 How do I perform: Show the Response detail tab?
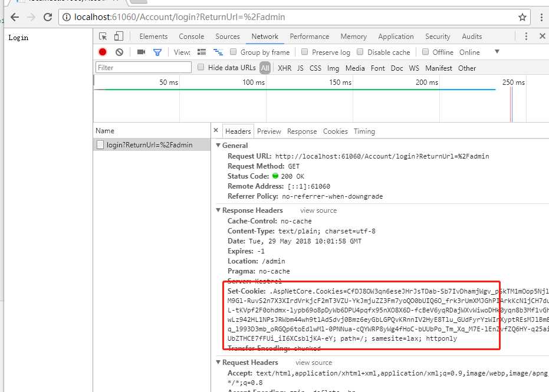[302, 131]
